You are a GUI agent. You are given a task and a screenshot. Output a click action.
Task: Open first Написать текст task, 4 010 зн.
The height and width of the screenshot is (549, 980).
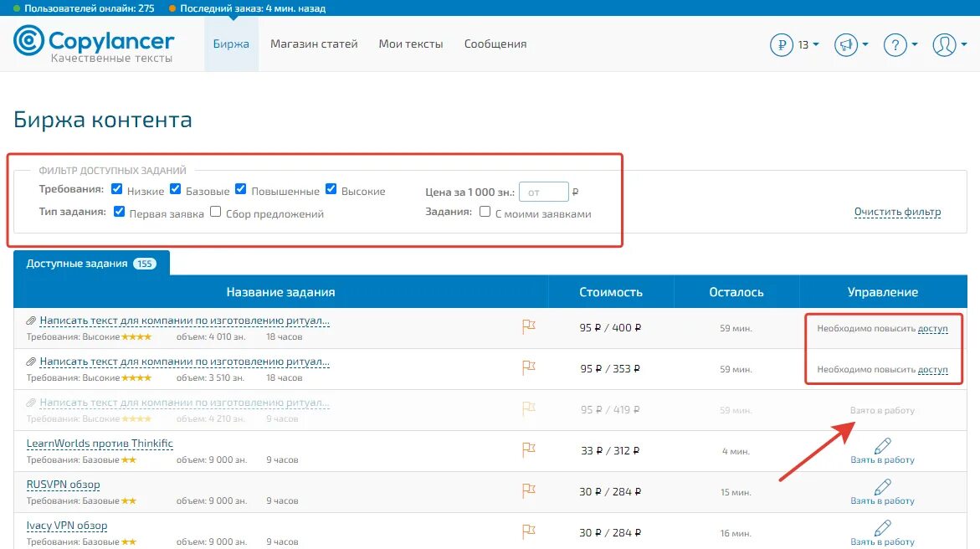pyautogui.click(x=184, y=321)
